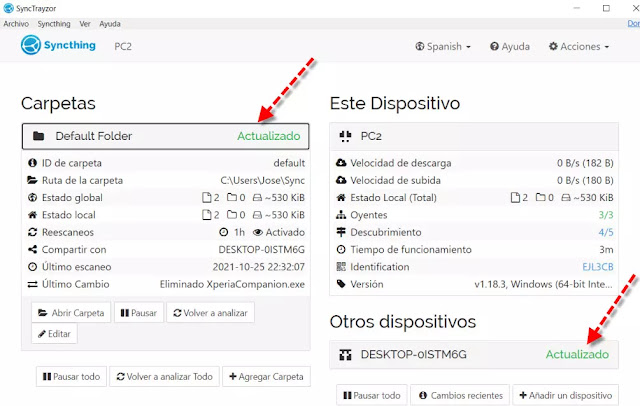
Task: Click the 0 B/s (180 B) upload value
Action: (x=585, y=180)
